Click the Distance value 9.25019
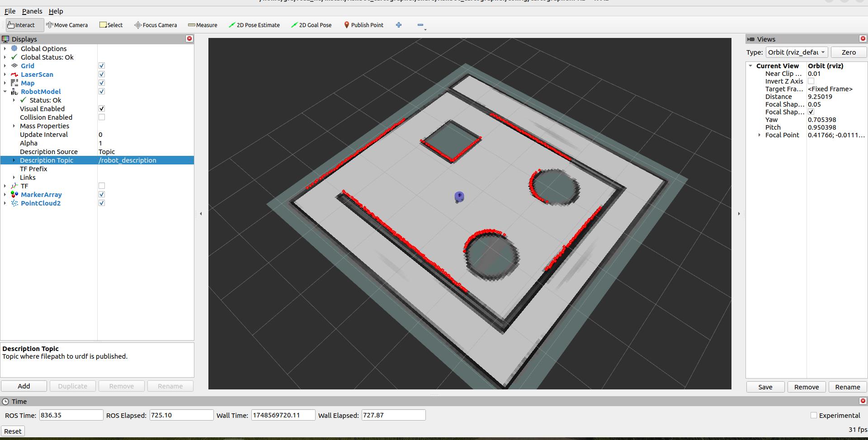The image size is (868, 440). (820, 97)
